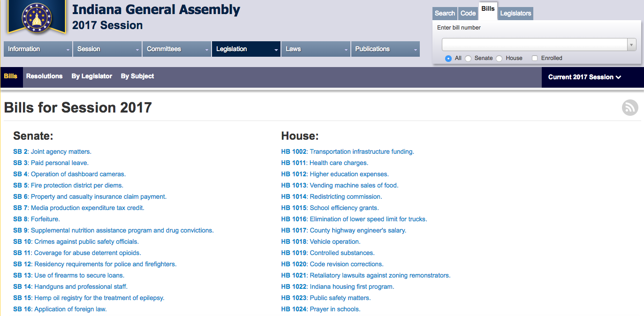Click the 2017 Session header subtitle
This screenshot has height=316, width=644.
tap(107, 25)
